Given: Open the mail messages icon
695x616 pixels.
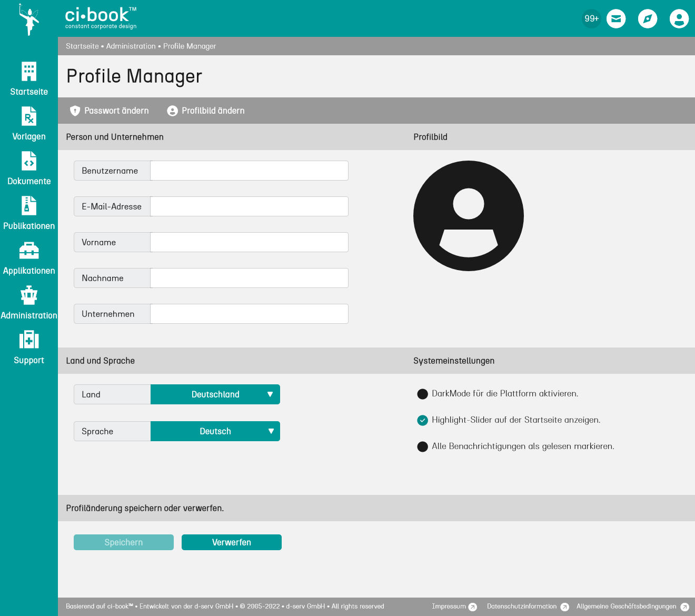Looking at the screenshot, I should click(x=616, y=19).
